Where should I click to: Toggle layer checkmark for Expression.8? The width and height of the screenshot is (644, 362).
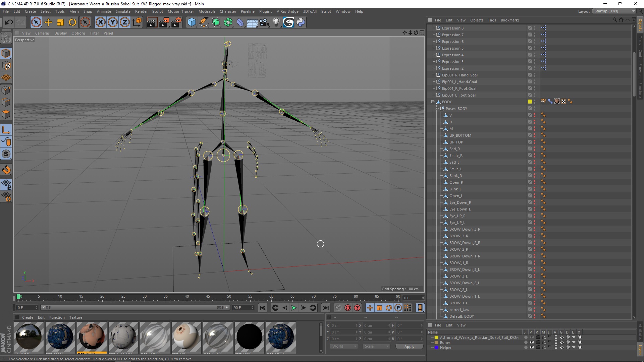[x=530, y=28]
